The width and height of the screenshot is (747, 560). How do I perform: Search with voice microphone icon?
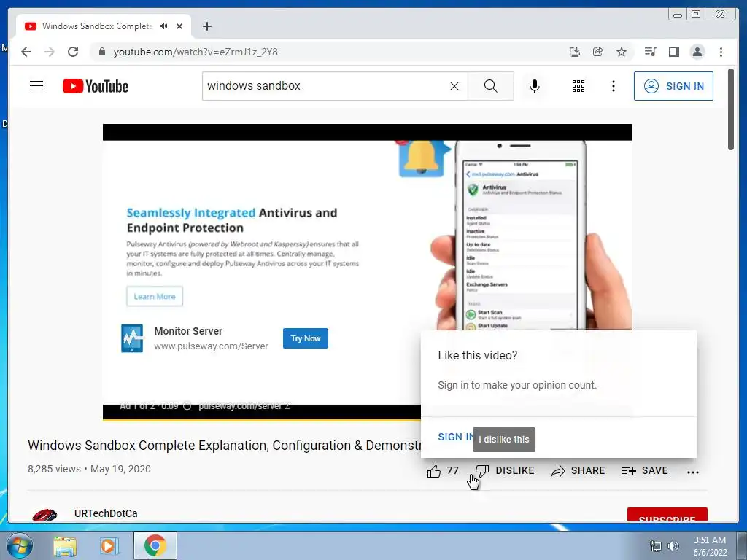click(x=535, y=86)
